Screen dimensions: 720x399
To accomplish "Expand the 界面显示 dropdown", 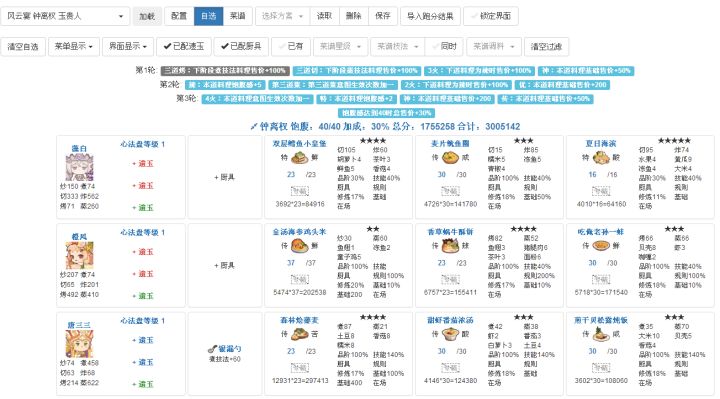I will click(128, 46).
